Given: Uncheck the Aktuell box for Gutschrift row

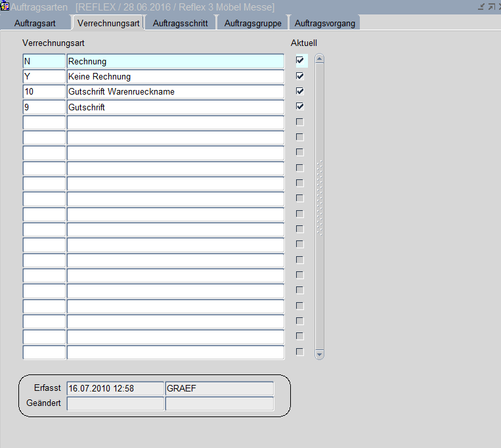Looking at the screenshot, I should pos(300,106).
